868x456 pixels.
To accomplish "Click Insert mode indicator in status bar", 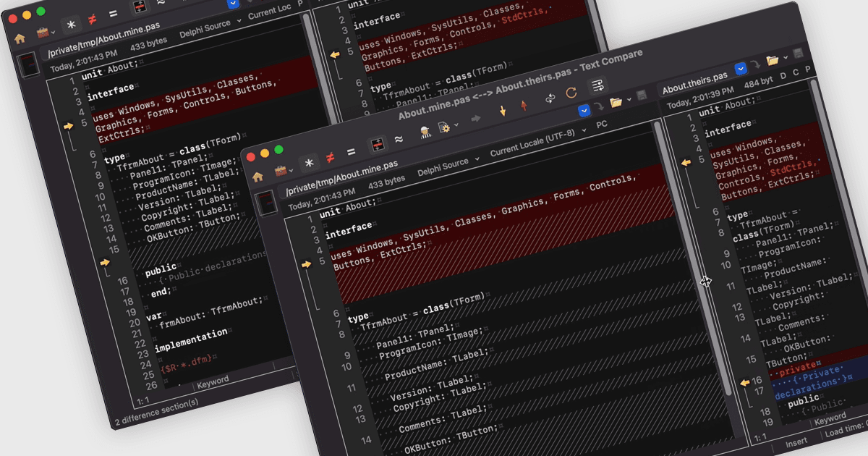I will click(796, 441).
